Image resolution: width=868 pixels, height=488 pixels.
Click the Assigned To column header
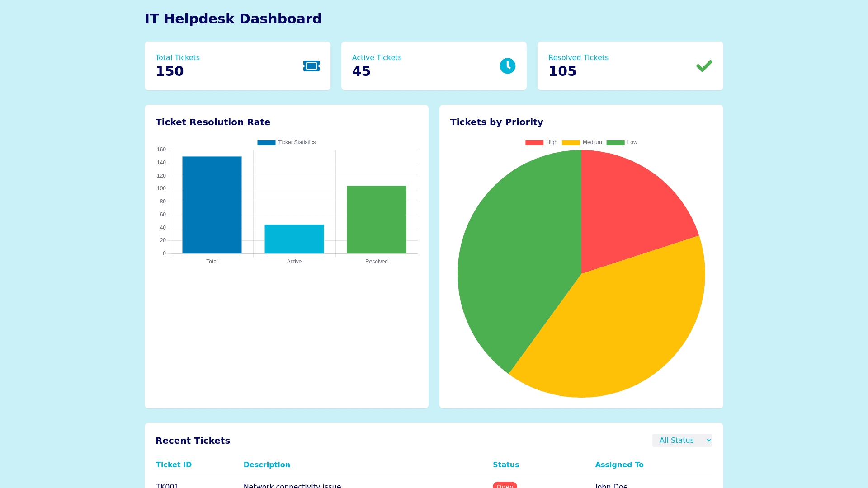pyautogui.click(x=619, y=465)
